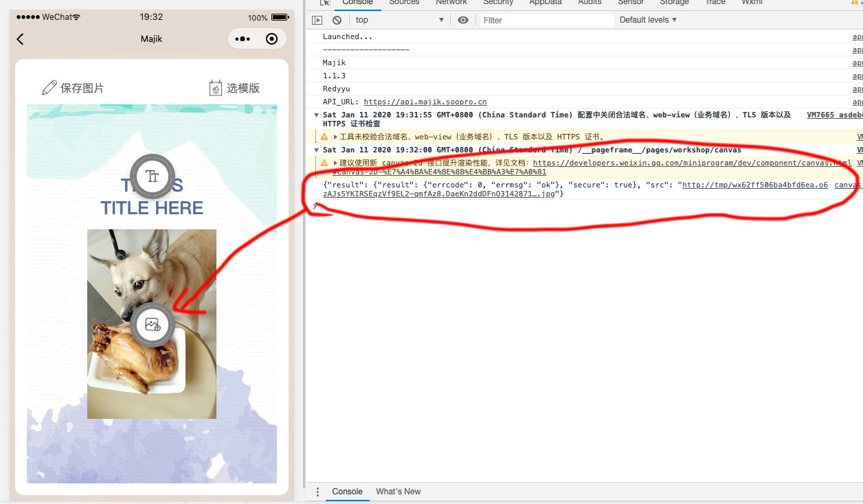Click the warning icon on the canvas 2d row
The width and height of the screenshot is (863, 504).
[324, 163]
